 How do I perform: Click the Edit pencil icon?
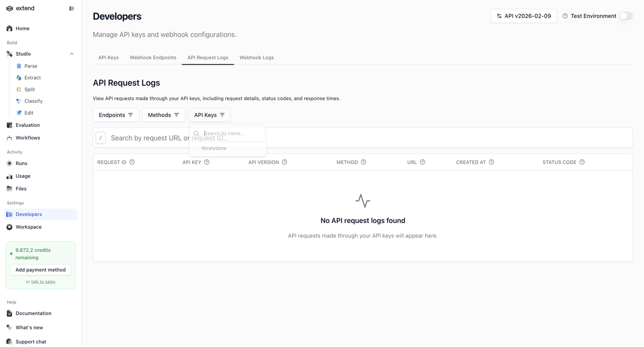click(19, 113)
